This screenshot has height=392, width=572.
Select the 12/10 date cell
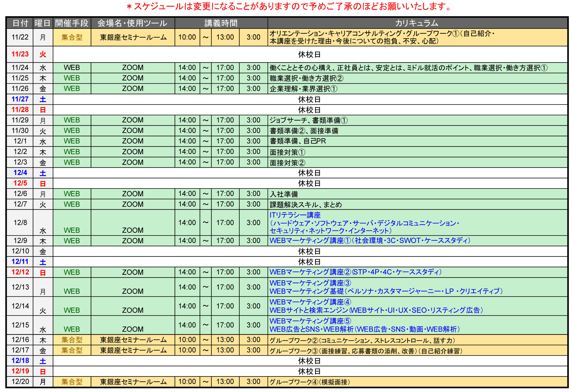point(20,251)
